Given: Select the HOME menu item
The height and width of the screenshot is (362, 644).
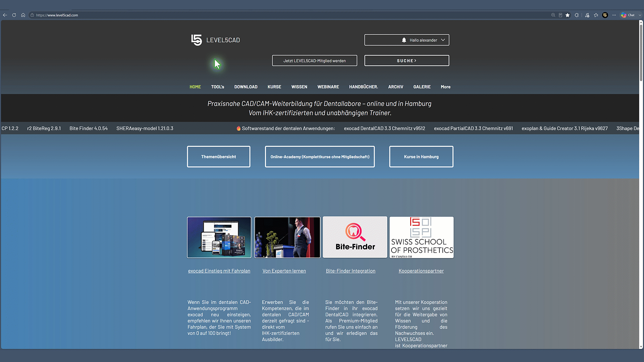Looking at the screenshot, I should click(195, 87).
